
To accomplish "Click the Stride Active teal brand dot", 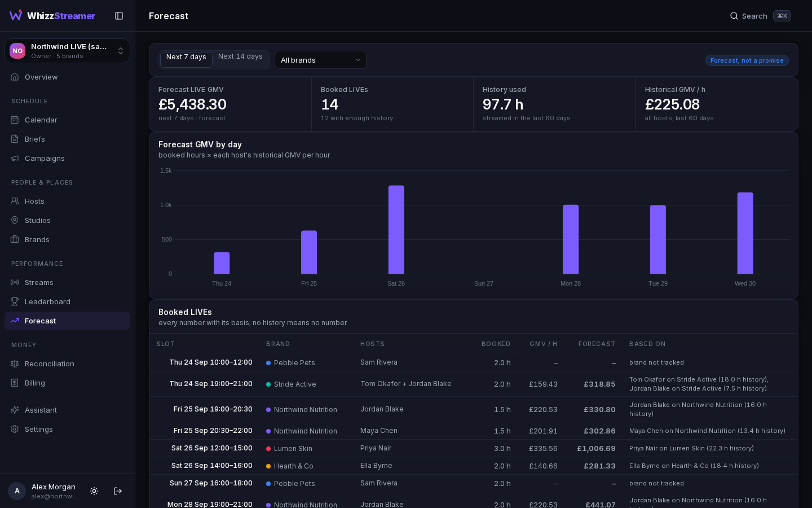I will 268,384.
